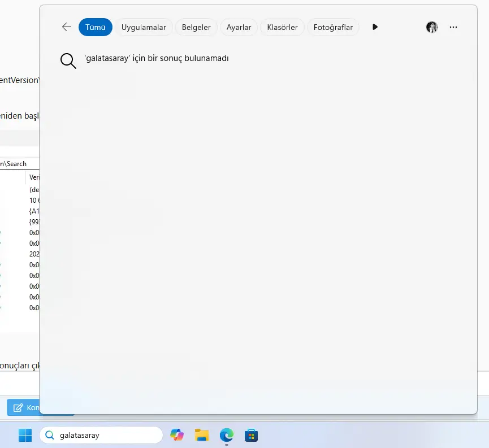This screenshot has width=489, height=448.
Task: Show more filters with the arrow
Action: click(375, 27)
